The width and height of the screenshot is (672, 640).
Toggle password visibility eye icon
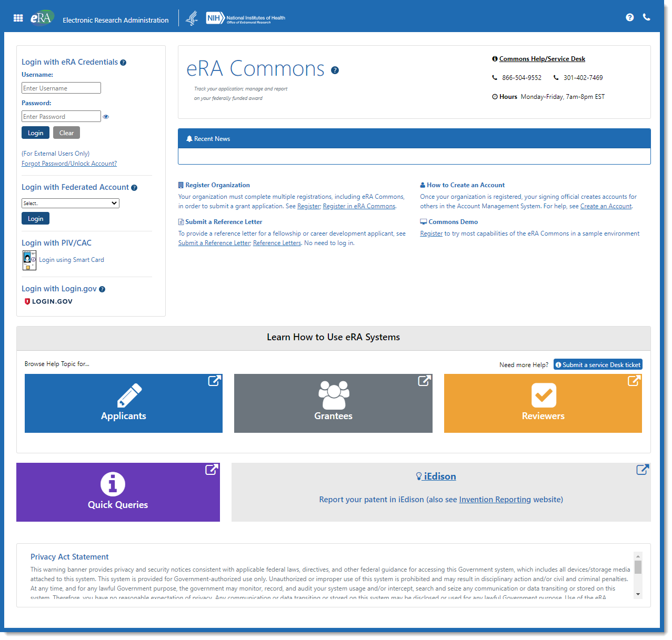point(106,117)
